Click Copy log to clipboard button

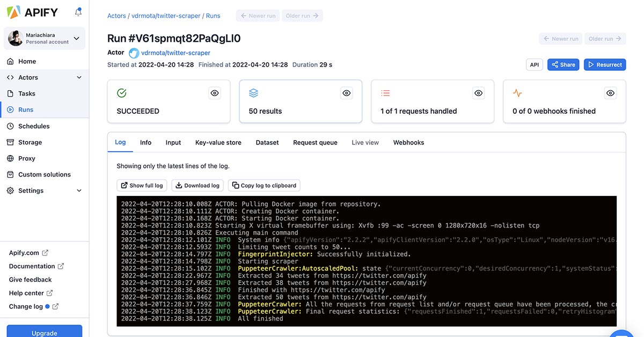point(264,185)
